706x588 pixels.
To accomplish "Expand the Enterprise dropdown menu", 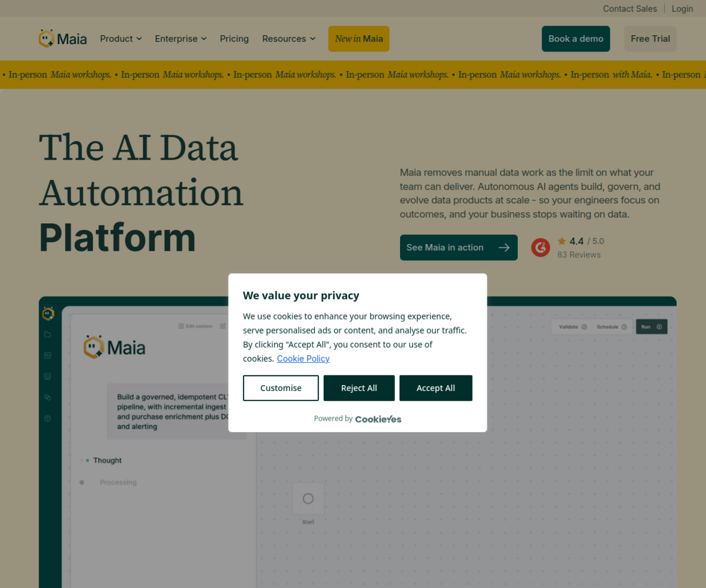I will [x=181, y=39].
